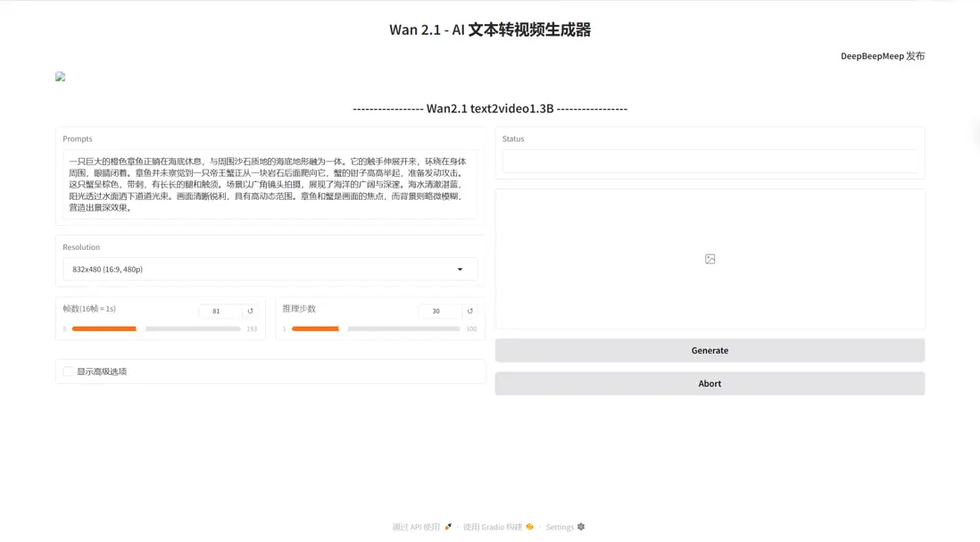Click the 推理步数 label
The width and height of the screenshot is (980, 542).
(x=299, y=308)
